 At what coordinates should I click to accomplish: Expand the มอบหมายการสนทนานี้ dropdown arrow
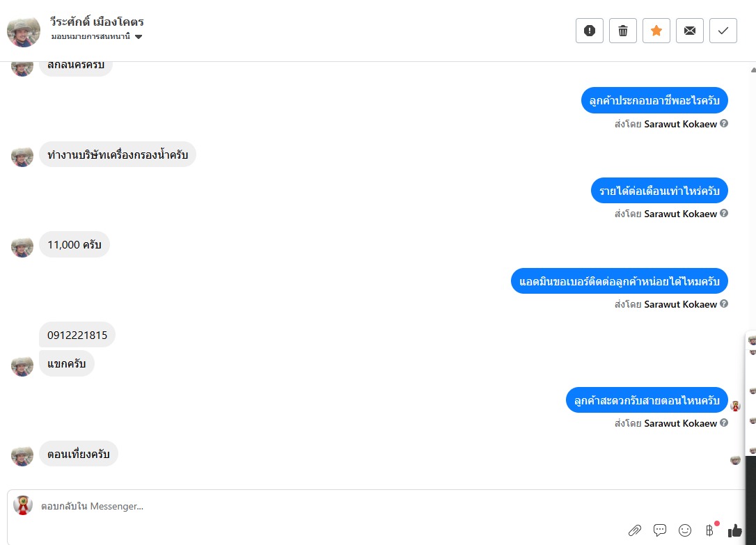click(139, 37)
